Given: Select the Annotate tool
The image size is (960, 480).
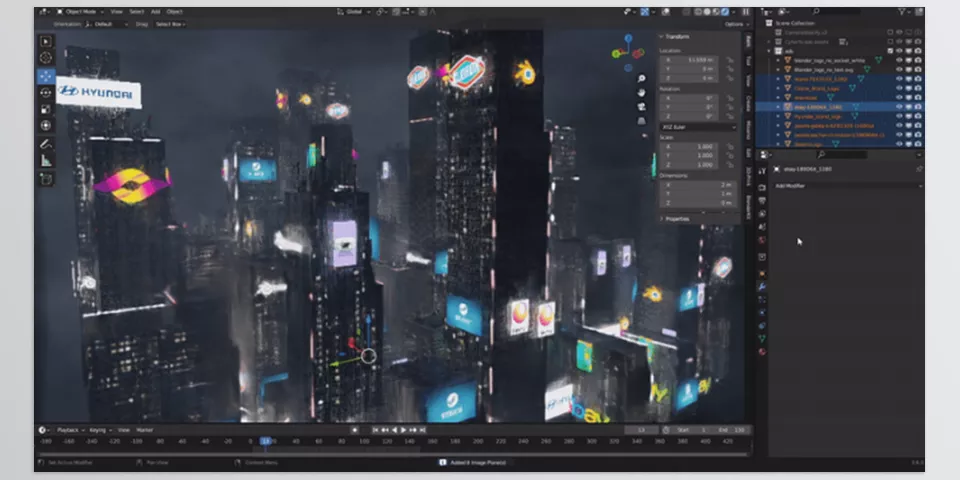Looking at the screenshot, I should (46, 144).
